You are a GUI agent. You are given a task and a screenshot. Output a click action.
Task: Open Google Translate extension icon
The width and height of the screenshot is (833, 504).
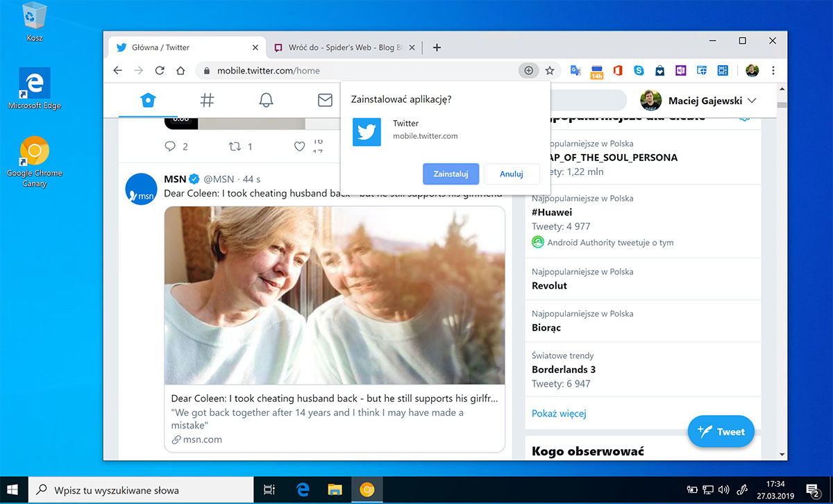[x=575, y=70]
